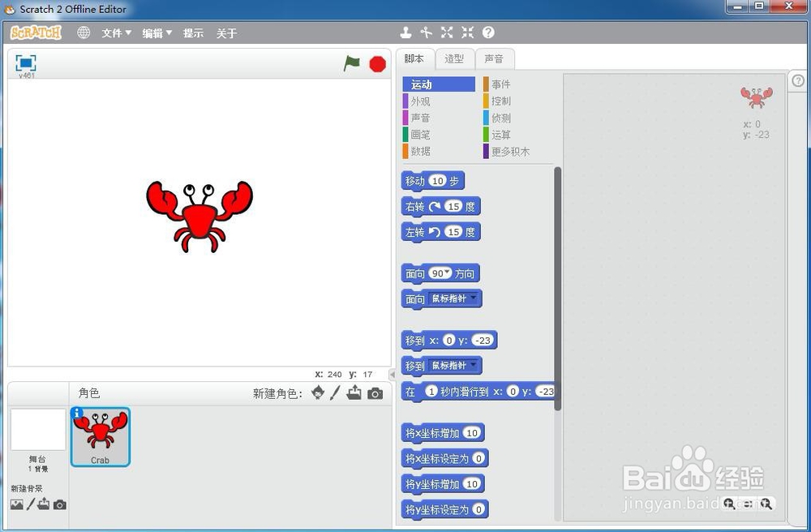Open Crab sprite info button
Viewport: 811px width, 532px height.
77,413
